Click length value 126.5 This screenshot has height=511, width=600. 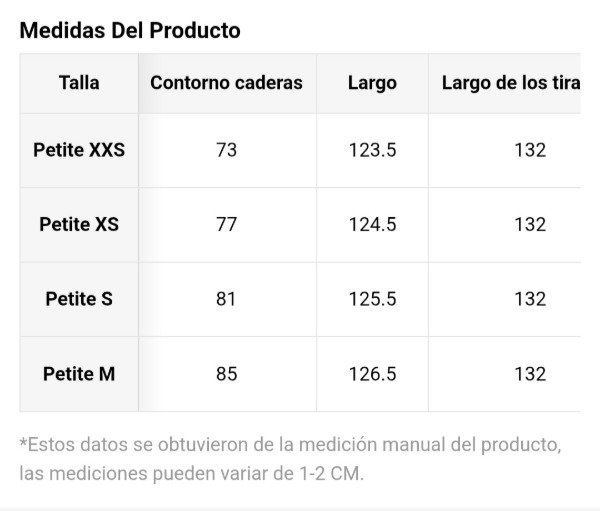coord(372,374)
